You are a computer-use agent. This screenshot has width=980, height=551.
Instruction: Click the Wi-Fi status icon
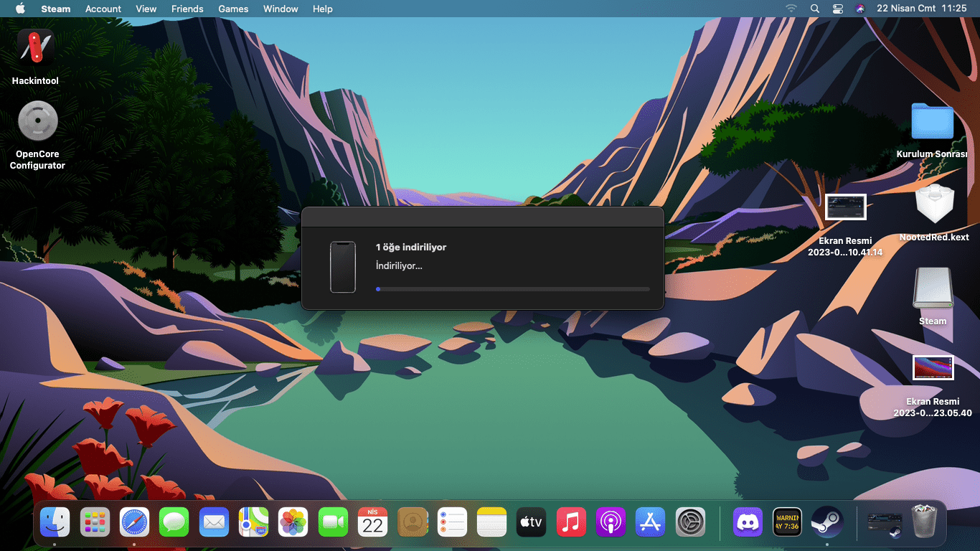click(791, 9)
